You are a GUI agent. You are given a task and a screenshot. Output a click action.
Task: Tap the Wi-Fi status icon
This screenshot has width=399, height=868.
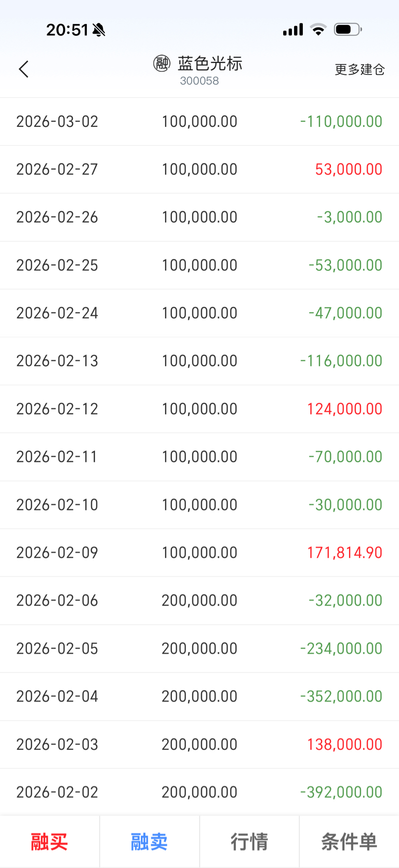click(318, 30)
